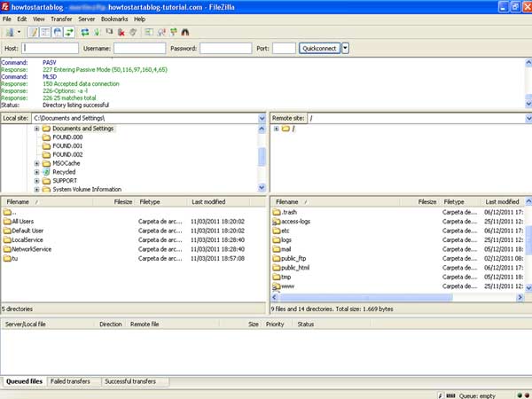This screenshot has width=532, height=399.
Task: Sort remote list by Filesize column
Action: click(x=420, y=202)
